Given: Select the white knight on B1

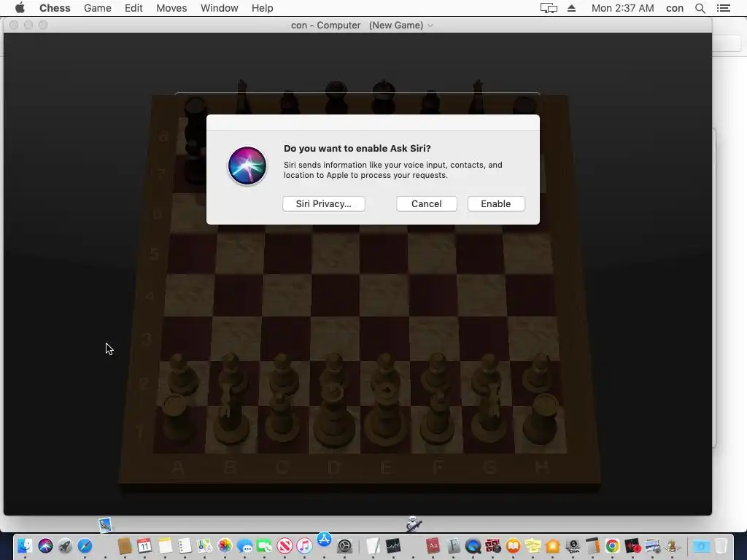Looking at the screenshot, I should [x=231, y=416].
